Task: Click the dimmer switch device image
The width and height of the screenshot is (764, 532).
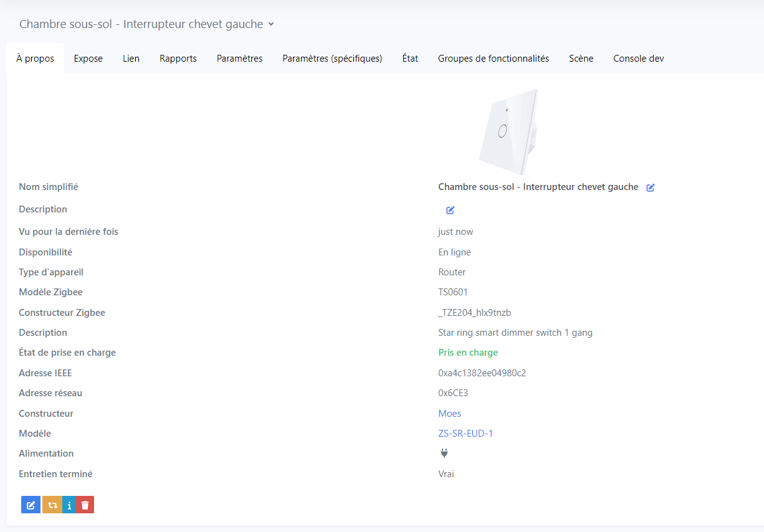Action: (509, 132)
